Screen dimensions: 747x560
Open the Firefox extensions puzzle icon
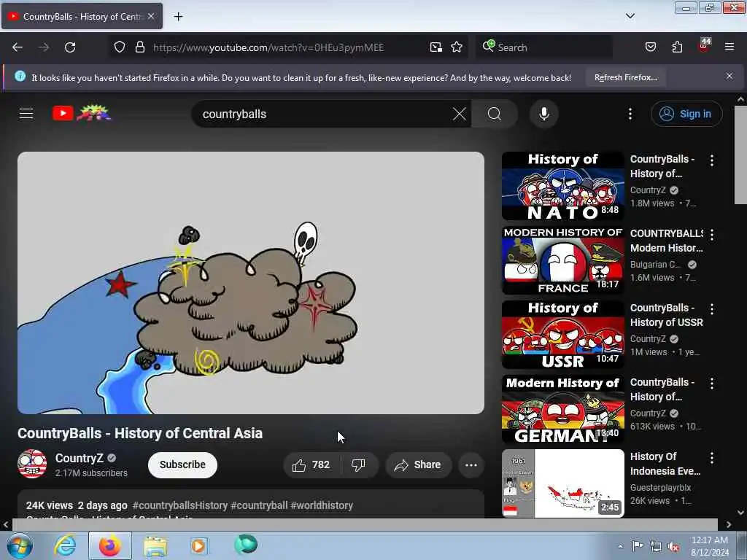[677, 47]
